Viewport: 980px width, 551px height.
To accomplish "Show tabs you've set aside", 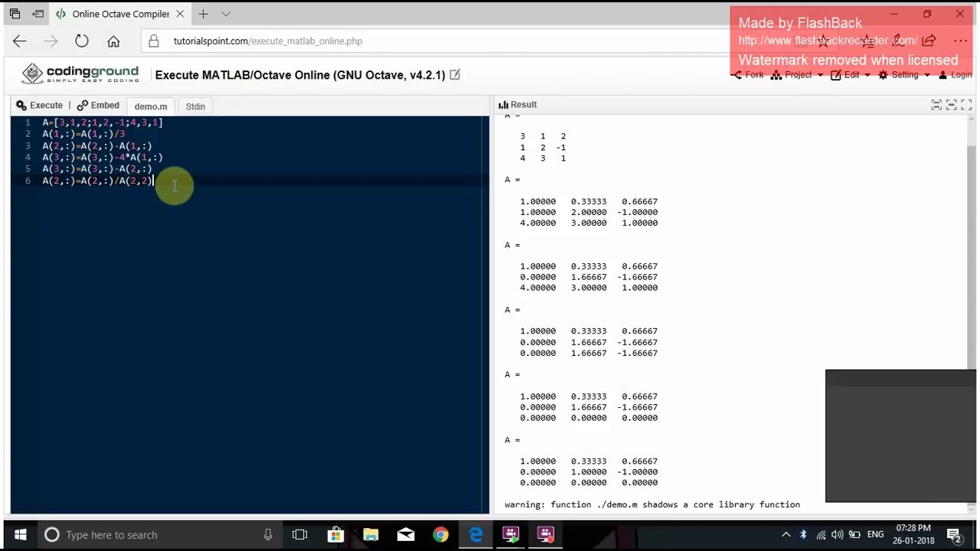I will 15,14.
